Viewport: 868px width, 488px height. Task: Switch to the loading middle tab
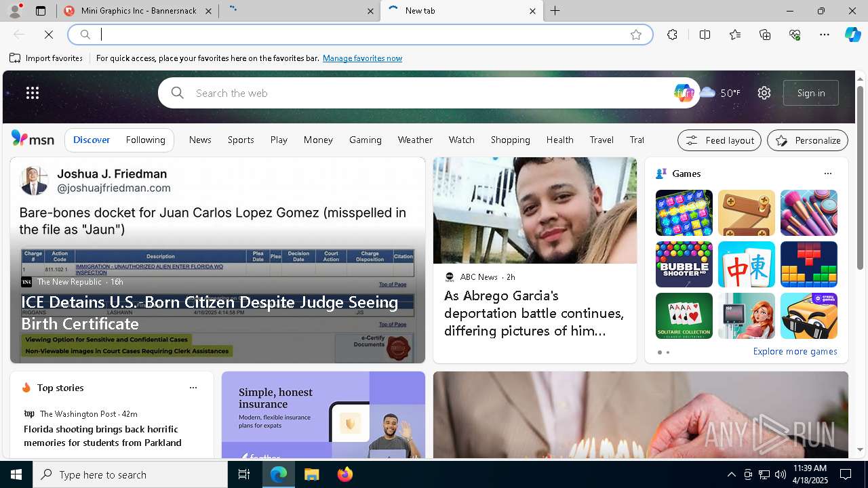point(300,11)
